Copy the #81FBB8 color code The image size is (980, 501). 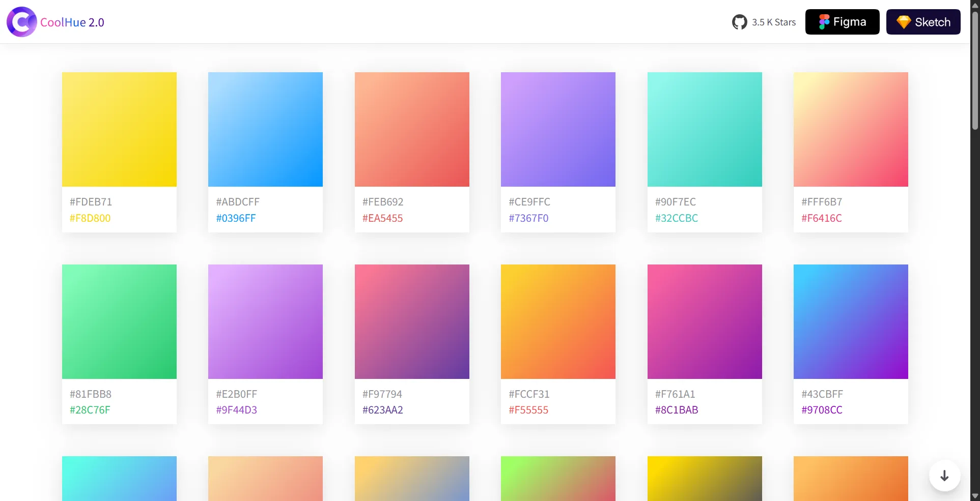(91, 394)
